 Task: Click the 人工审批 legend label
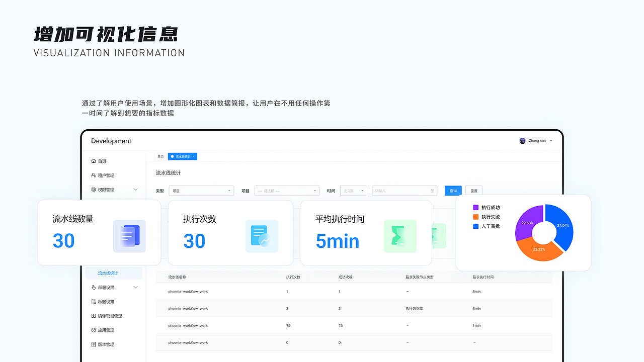pos(491,227)
